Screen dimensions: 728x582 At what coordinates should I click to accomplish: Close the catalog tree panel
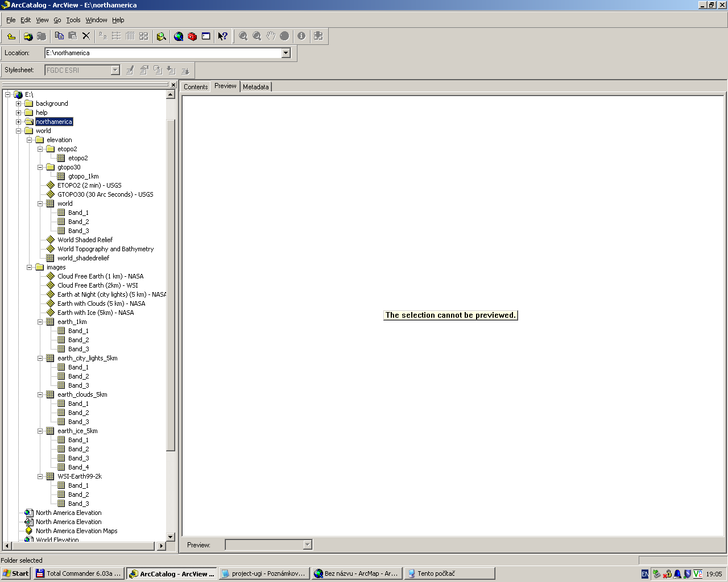pos(173,85)
